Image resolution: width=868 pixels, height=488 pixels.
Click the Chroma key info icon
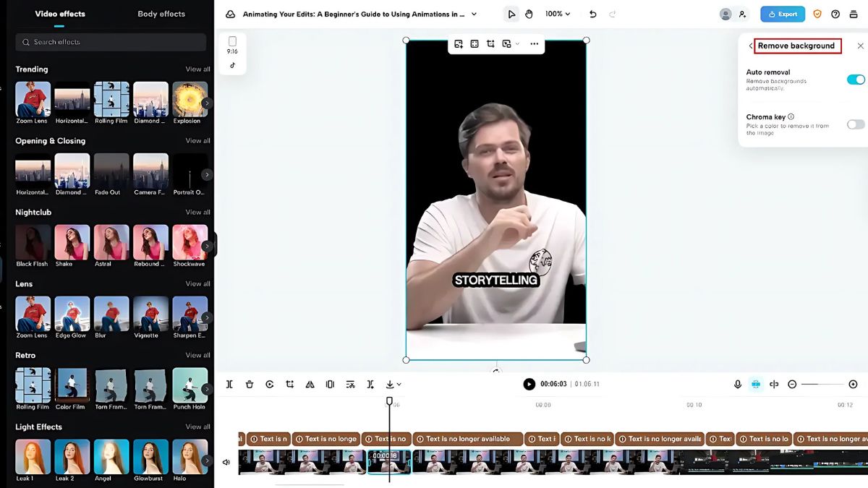coord(791,116)
